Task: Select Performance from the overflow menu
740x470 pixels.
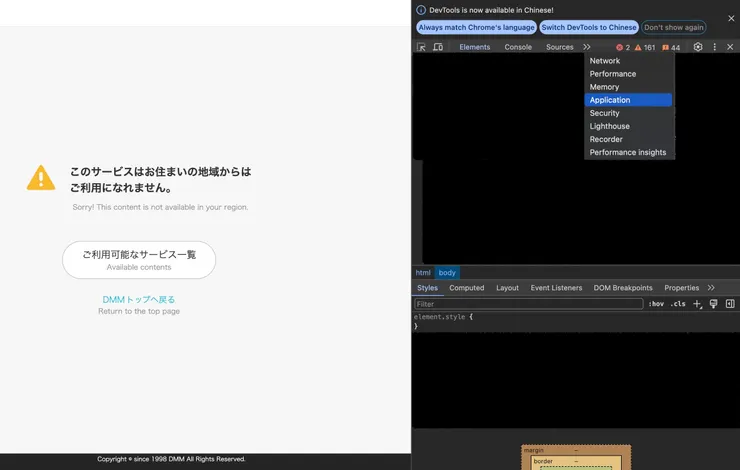Action: pos(628,74)
